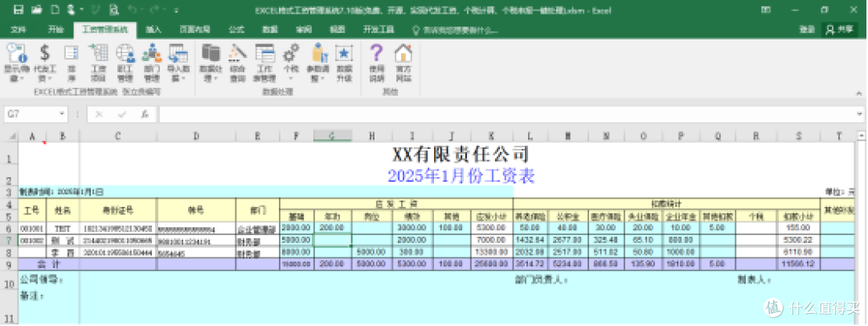
Task: Switch to the 公式 Formulas tab
Action: pyautogui.click(x=237, y=30)
